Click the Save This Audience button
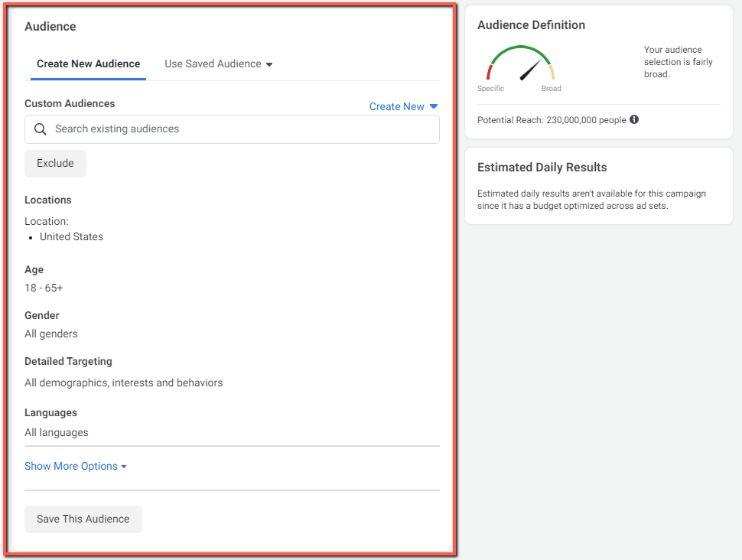Image resolution: width=742 pixels, height=560 pixels. pyautogui.click(x=83, y=519)
